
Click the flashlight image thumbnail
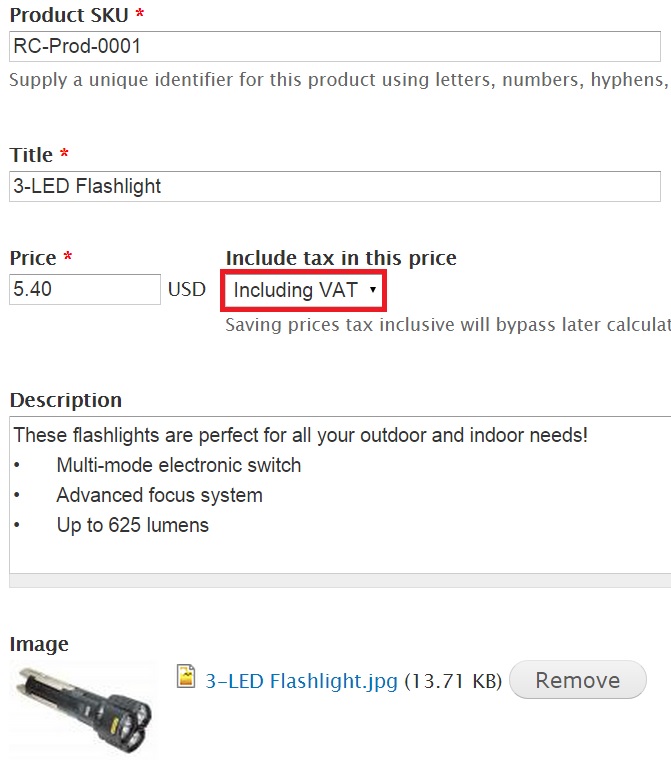[84, 709]
